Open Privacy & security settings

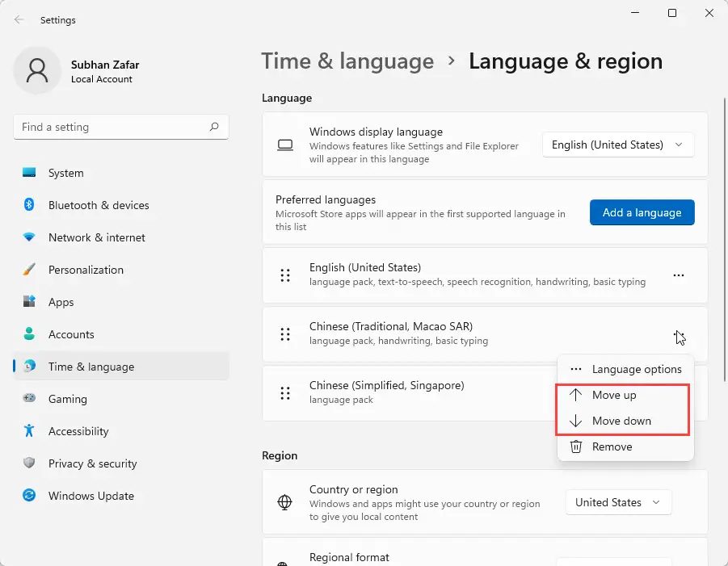click(x=92, y=463)
